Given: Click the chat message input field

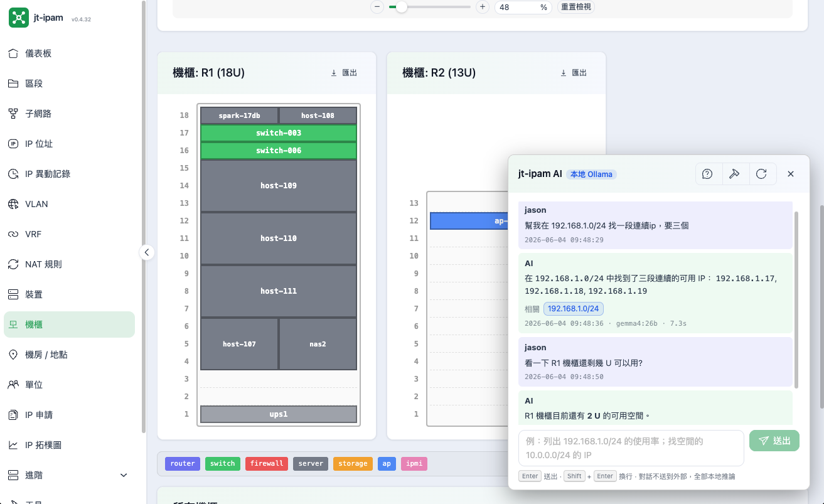Looking at the screenshot, I should [x=631, y=448].
